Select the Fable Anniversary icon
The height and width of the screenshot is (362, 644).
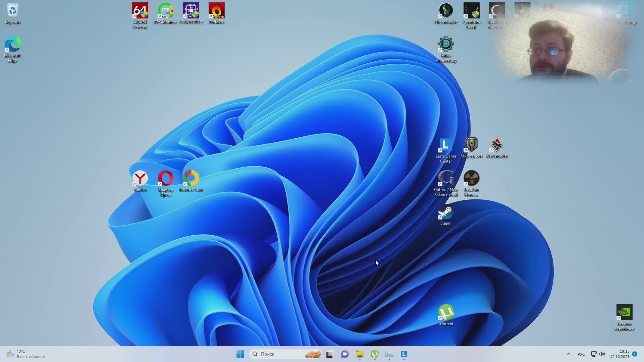coord(446,45)
